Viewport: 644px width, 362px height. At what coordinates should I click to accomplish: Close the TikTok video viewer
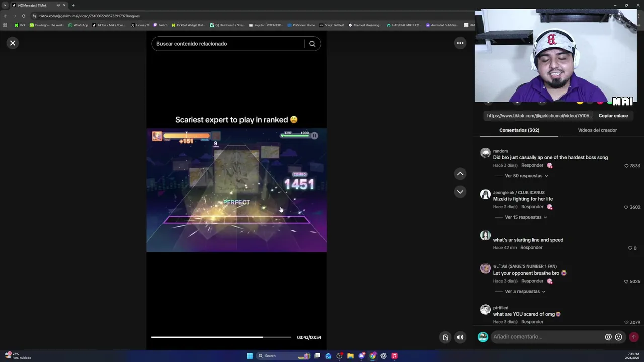pos(13,43)
